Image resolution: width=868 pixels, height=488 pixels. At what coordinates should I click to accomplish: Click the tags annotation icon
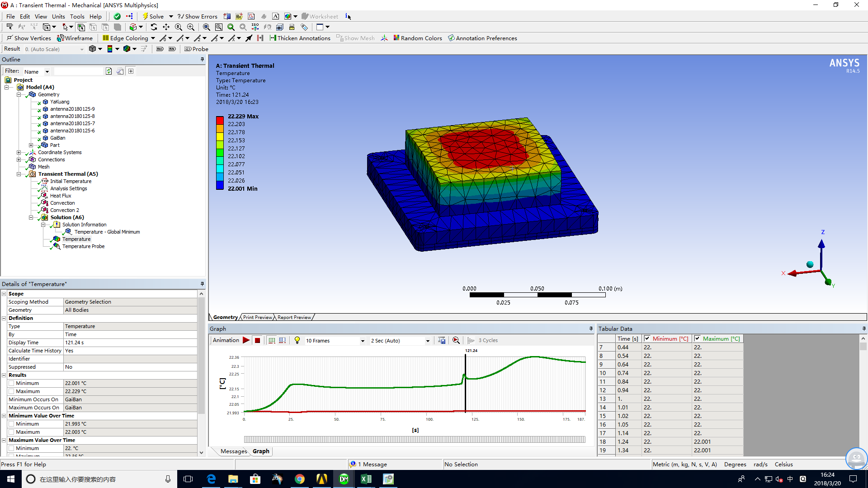304,27
